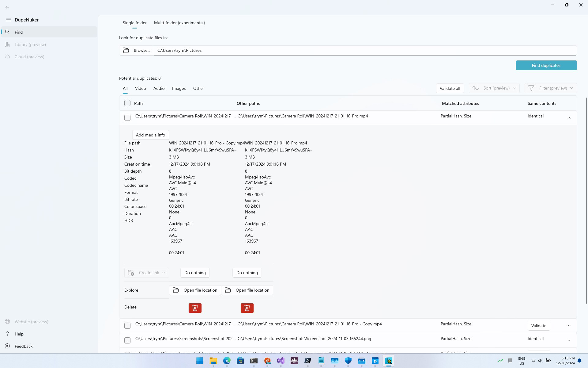
Task: Validate the second duplicate row
Action: click(x=539, y=326)
